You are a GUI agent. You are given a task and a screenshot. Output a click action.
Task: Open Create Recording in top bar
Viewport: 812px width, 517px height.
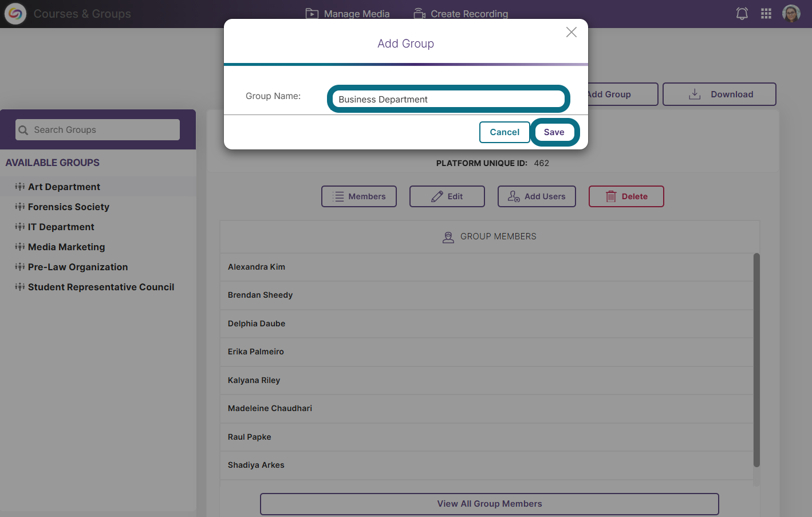(x=461, y=14)
